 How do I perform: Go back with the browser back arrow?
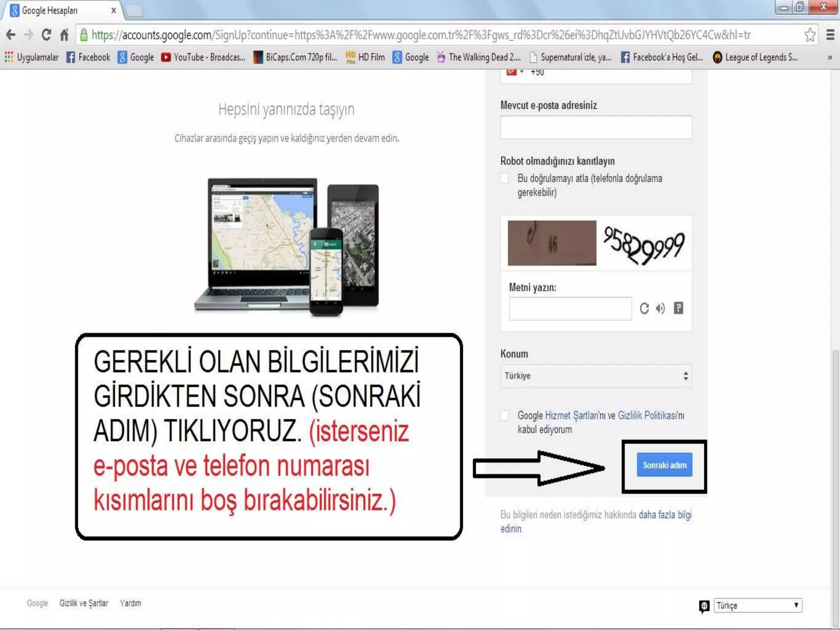[x=11, y=35]
